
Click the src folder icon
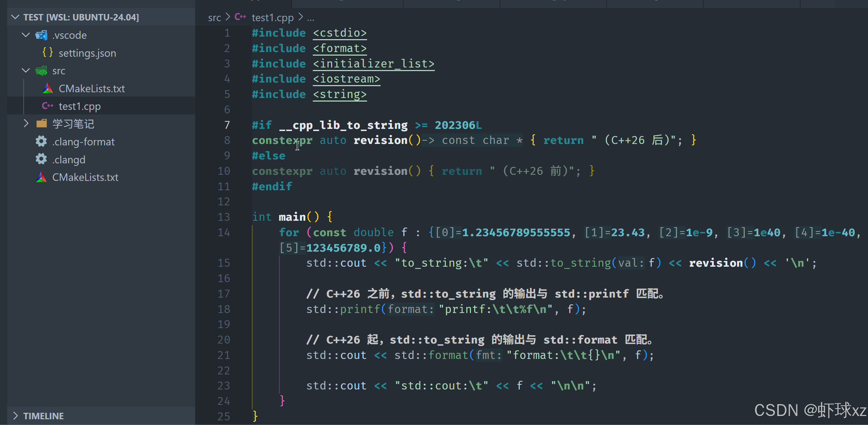pos(41,71)
